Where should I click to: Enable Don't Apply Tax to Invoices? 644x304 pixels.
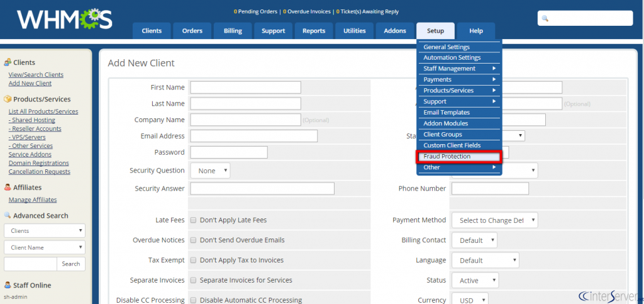point(193,260)
